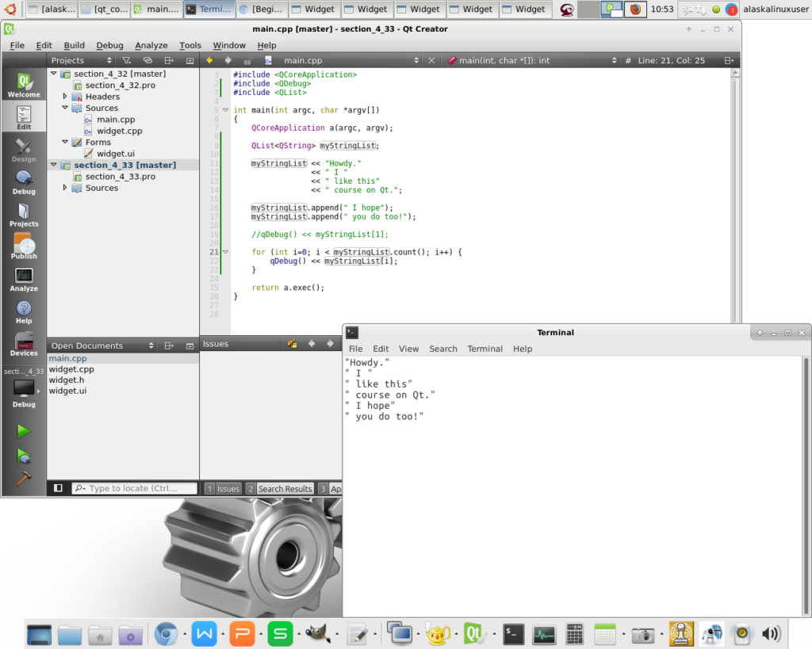The height and width of the screenshot is (649, 812).
Task: Open widget.h from Open Documents list
Action: coord(67,380)
